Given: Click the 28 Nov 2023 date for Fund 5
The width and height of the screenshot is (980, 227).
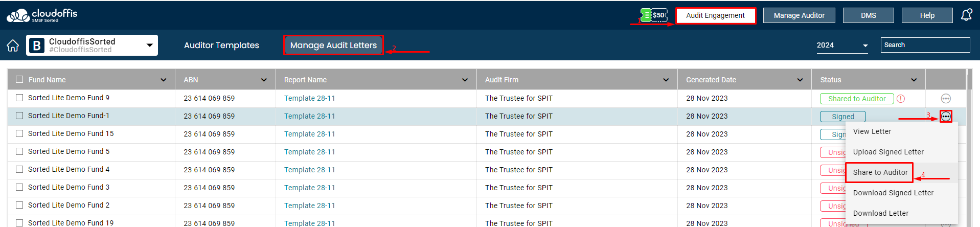Looking at the screenshot, I should (707, 152).
